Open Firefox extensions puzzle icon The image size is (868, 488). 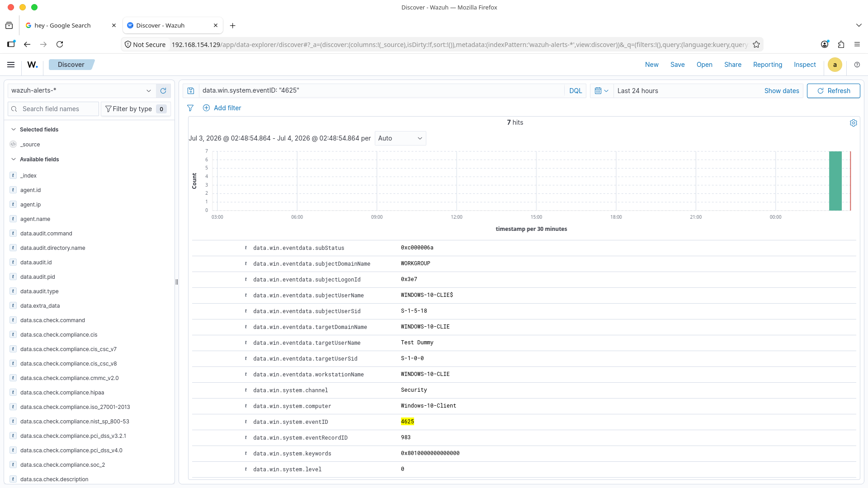click(841, 44)
